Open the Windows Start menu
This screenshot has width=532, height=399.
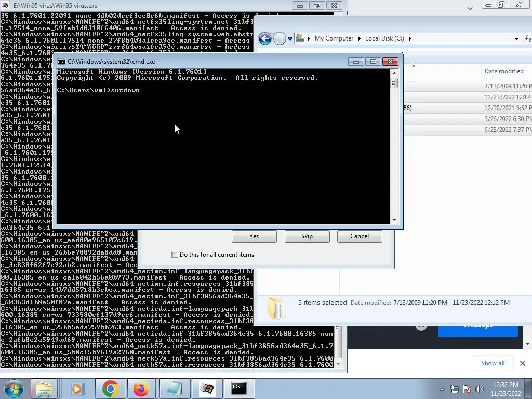coord(13,389)
